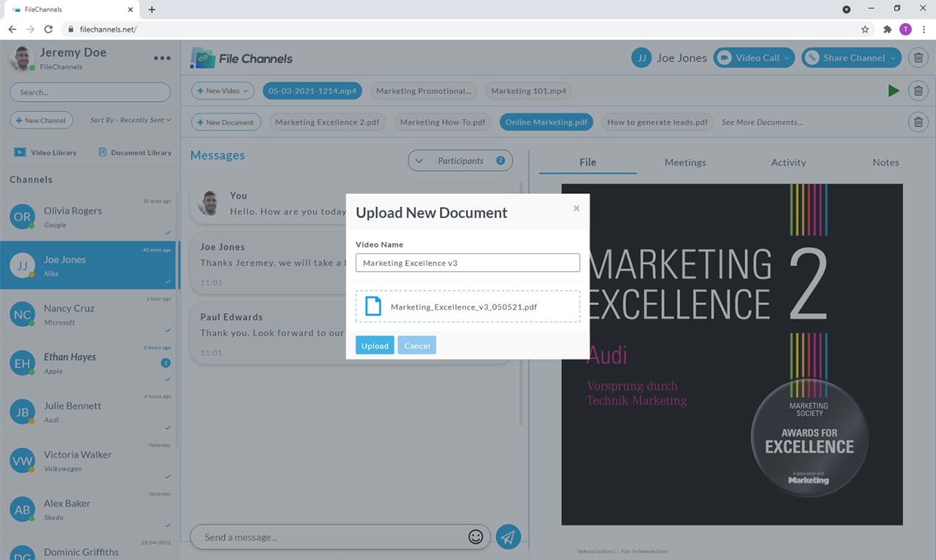This screenshot has width=936, height=560.
Task: Click the sidebar Search field
Action: 90,92
